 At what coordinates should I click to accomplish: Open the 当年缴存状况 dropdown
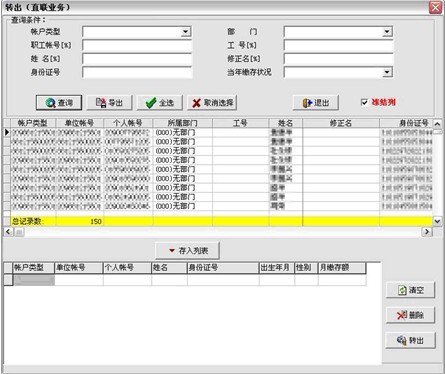point(387,72)
